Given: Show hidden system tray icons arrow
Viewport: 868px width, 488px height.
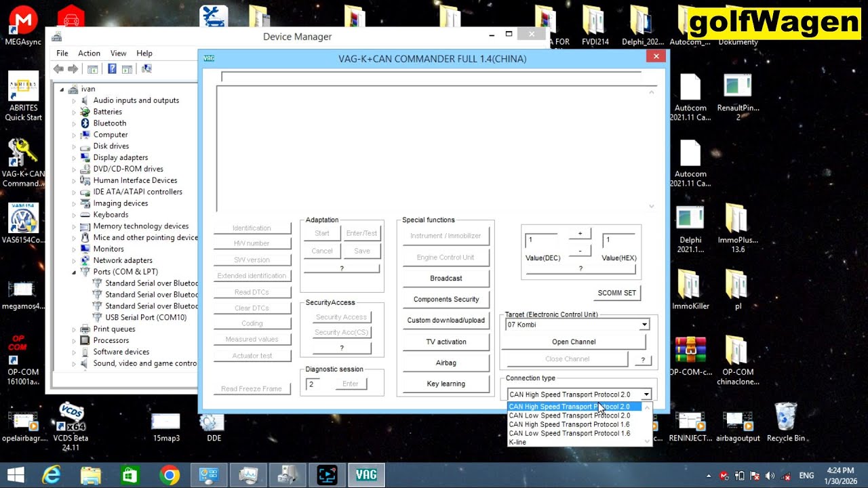Looking at the screenshot, I should pos(709,475).
